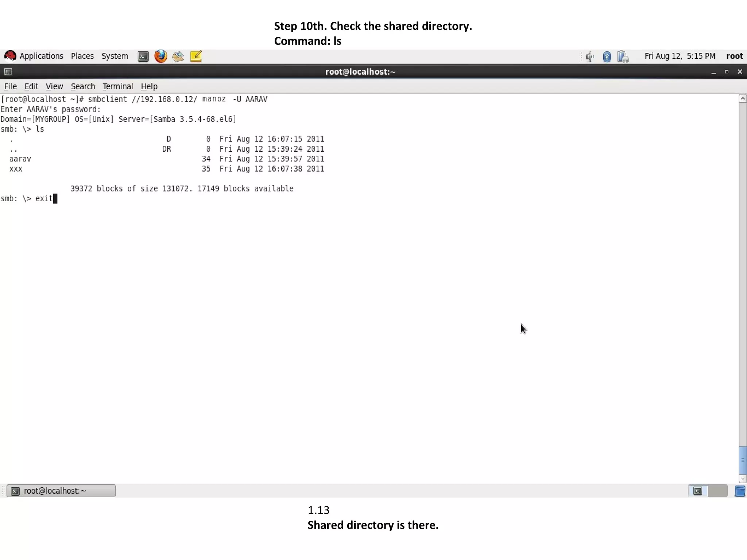Click the smbclient command line text
Screen dimensions: 747x560
click(x=134, y=99)
